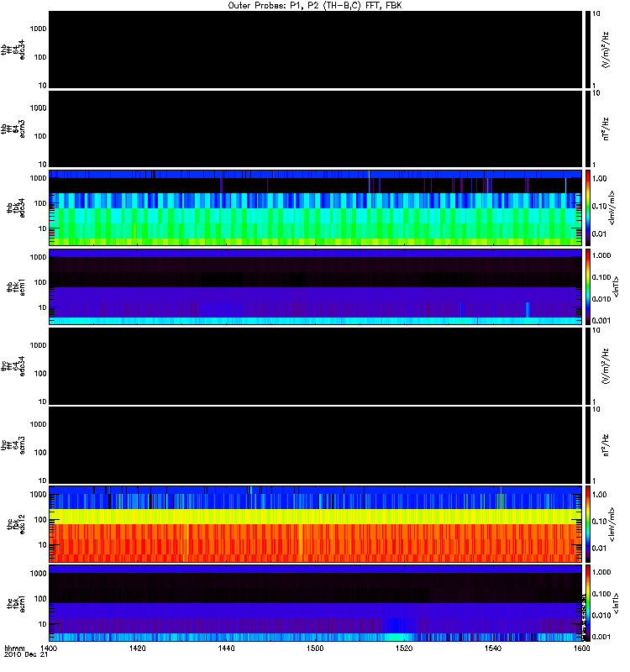630x672 pixels.
Task: Click the 'thc fff 64 edc34' axis label
Action: [x=13, y=366]
